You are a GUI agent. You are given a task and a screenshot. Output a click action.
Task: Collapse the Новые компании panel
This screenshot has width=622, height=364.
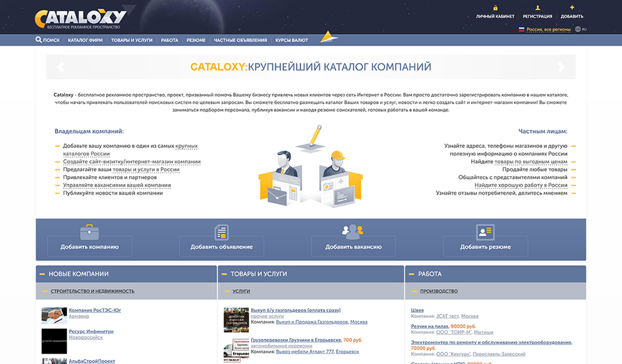(x=42, y=274)
